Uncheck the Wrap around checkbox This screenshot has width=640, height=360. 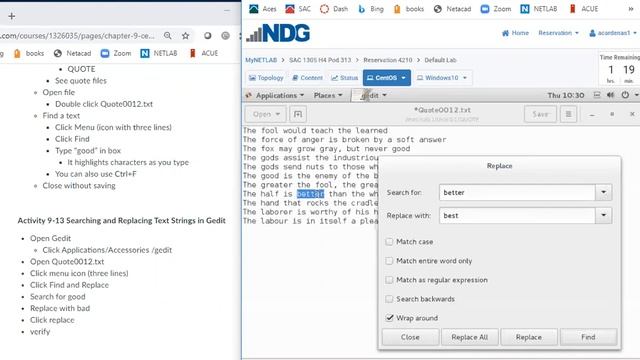coord(389,318)
